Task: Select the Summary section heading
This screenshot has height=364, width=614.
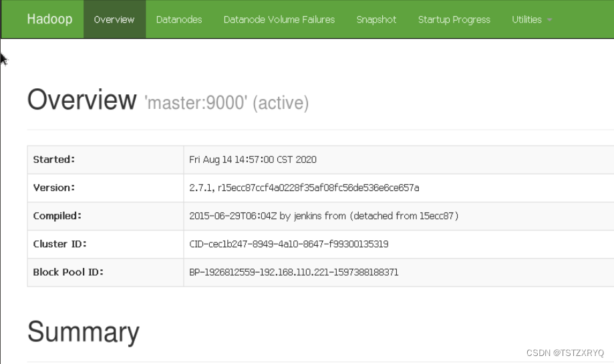Action: point(84,332)
